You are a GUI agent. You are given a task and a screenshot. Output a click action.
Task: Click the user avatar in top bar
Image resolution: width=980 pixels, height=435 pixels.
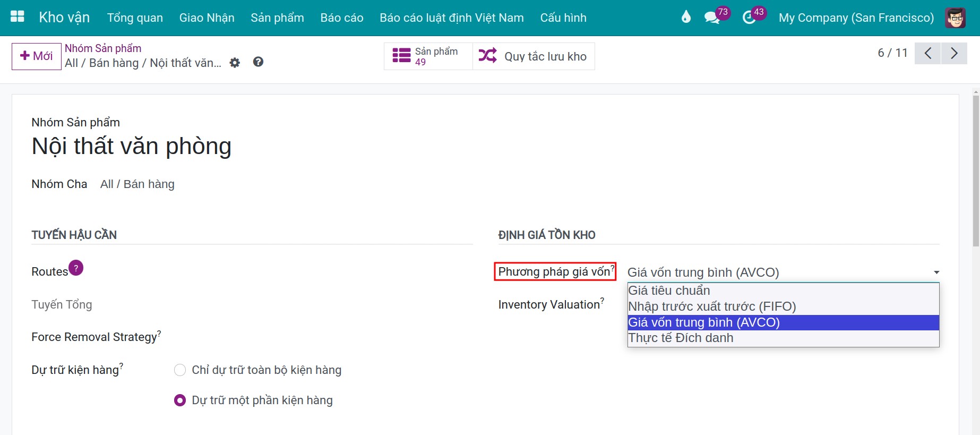click(x=955, y=18)
